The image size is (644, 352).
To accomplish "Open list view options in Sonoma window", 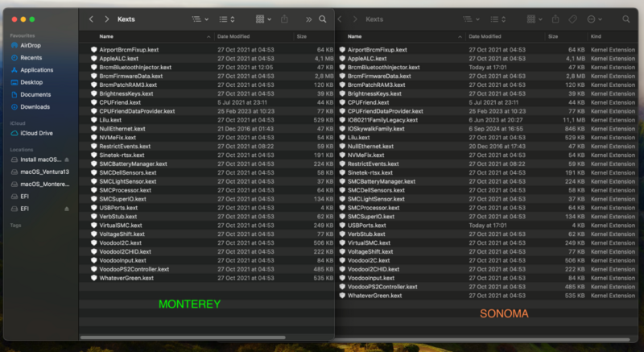I will [471, 19].
